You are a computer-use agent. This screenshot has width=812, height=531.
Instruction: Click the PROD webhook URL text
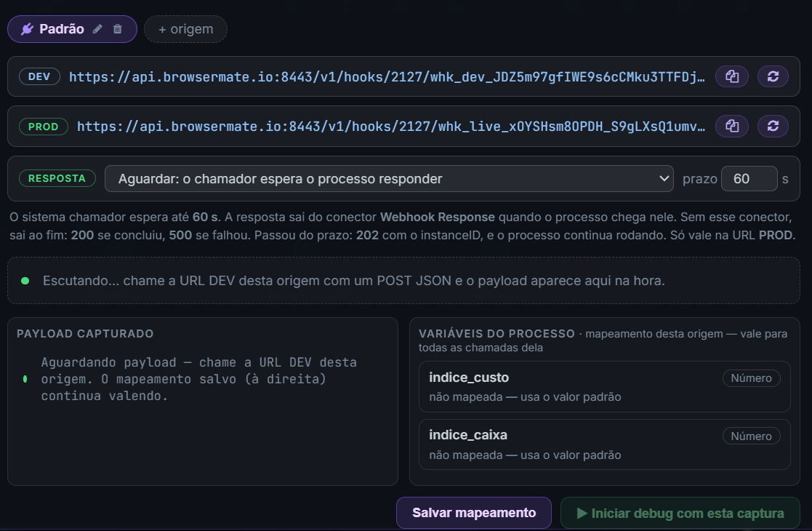point(391,127)
